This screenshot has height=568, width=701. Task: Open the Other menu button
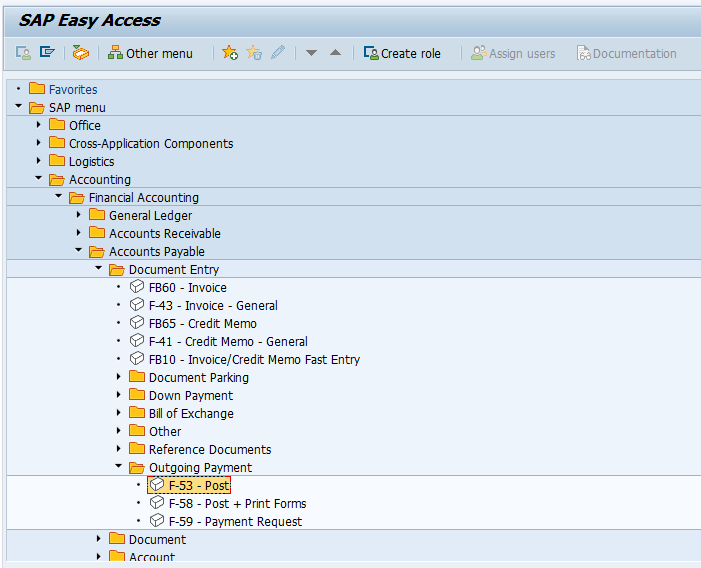(x=150, y=53)
